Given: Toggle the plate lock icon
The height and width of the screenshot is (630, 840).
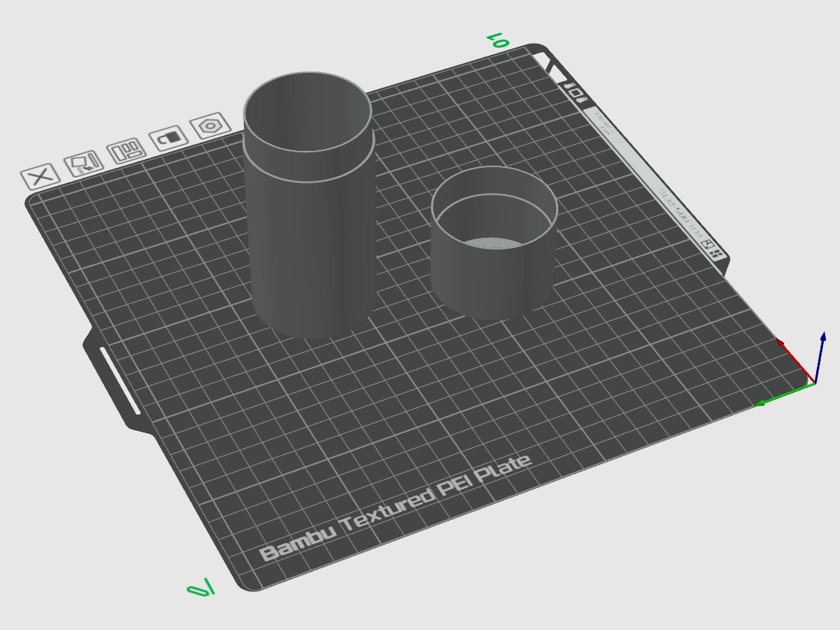Looking at the screenshot, I should (x=169, y=138).
